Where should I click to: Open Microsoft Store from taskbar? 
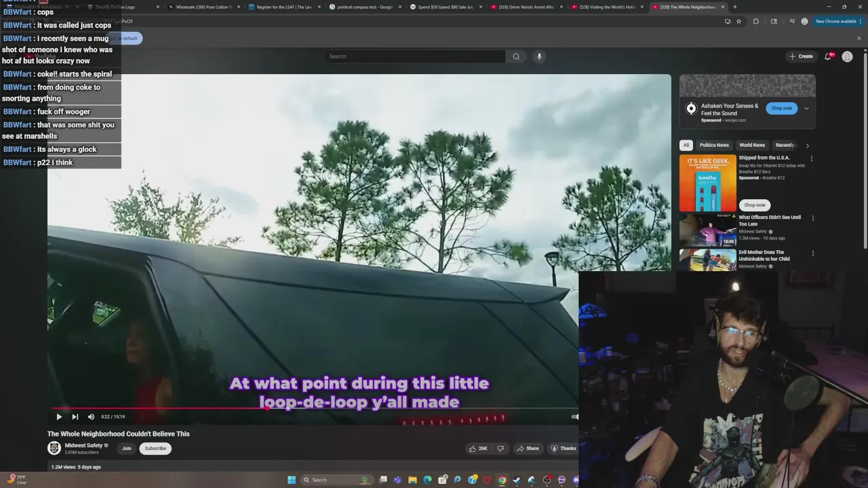click(442, 480)
